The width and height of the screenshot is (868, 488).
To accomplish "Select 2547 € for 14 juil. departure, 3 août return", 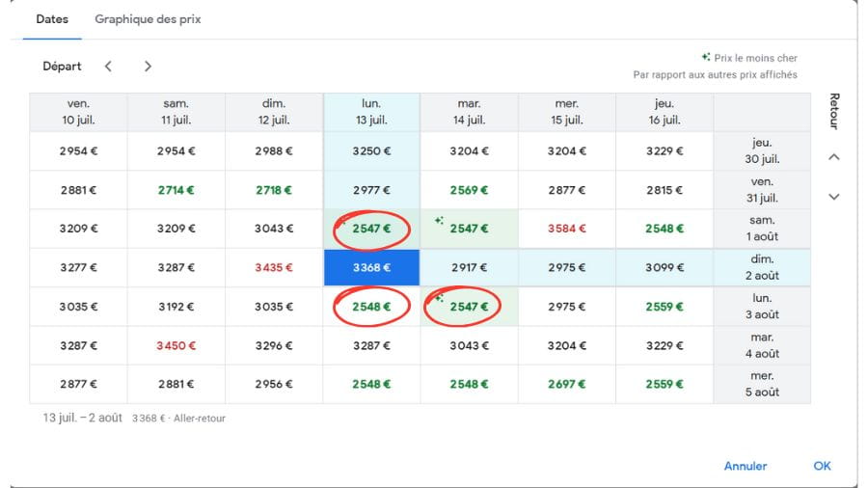I will (469, 307).
